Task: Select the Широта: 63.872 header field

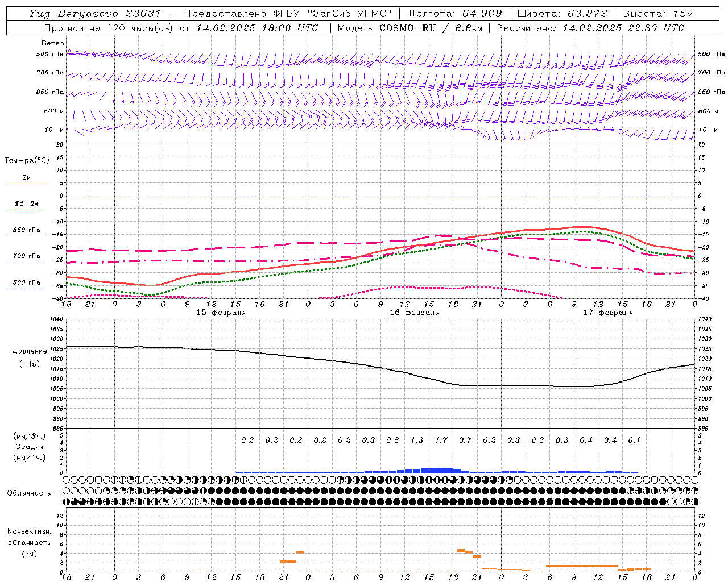Action: (562, 14)
